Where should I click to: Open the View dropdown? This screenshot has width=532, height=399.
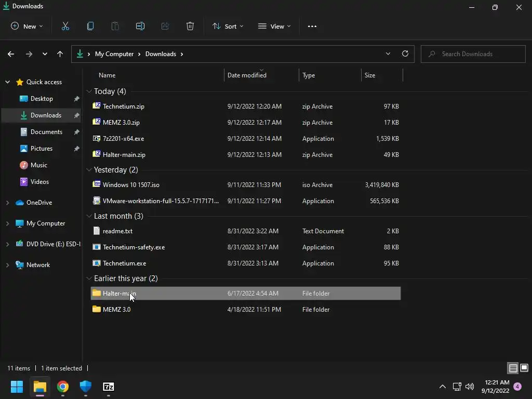pos(274,26)
